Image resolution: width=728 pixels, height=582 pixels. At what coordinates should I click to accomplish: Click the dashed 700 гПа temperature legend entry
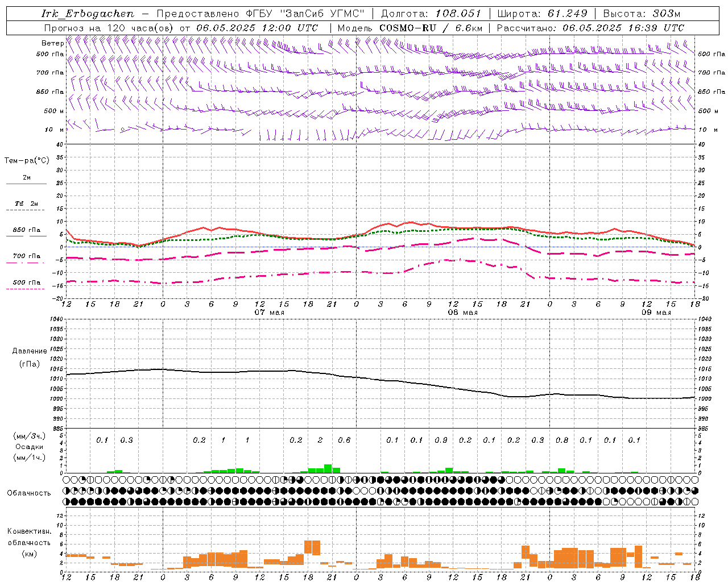pyautogui.click(x=27, y=256)
